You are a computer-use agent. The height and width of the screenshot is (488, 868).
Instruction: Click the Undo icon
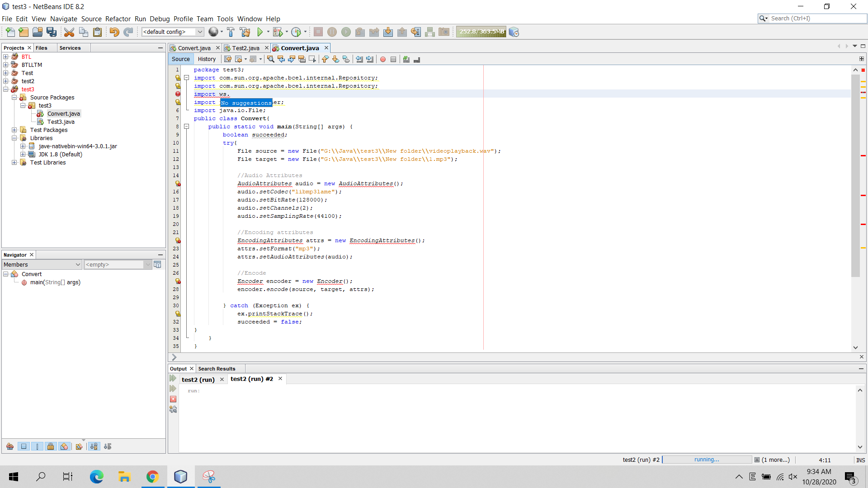115,32
